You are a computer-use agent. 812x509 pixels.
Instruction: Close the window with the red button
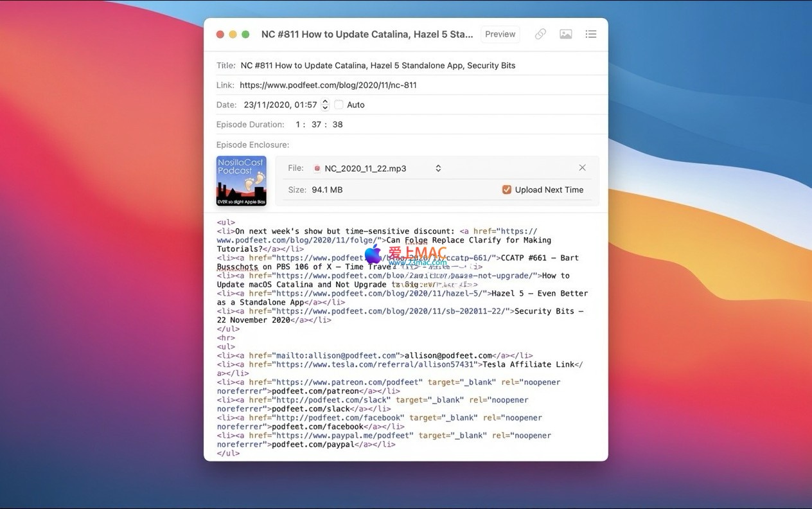220,34
